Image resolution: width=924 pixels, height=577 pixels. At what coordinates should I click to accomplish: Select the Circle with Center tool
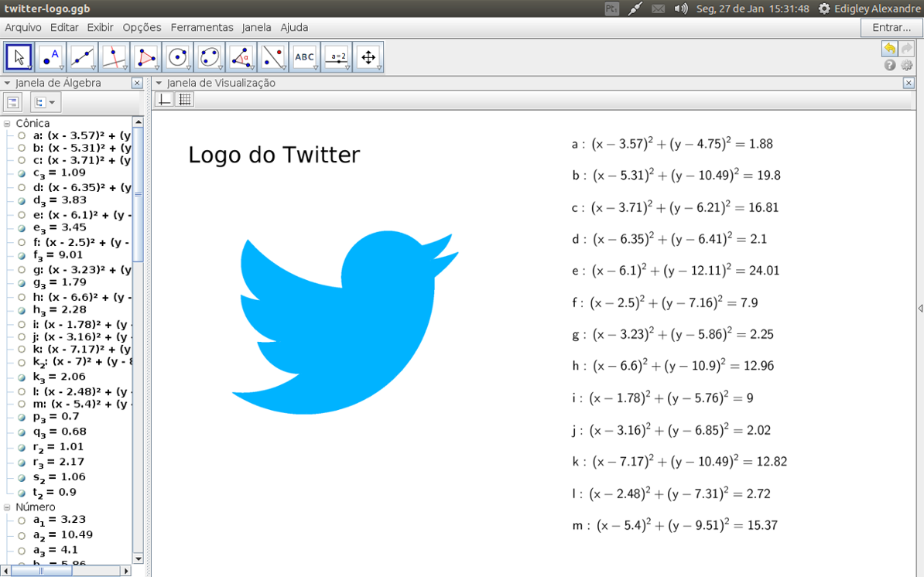pos(178,57)
